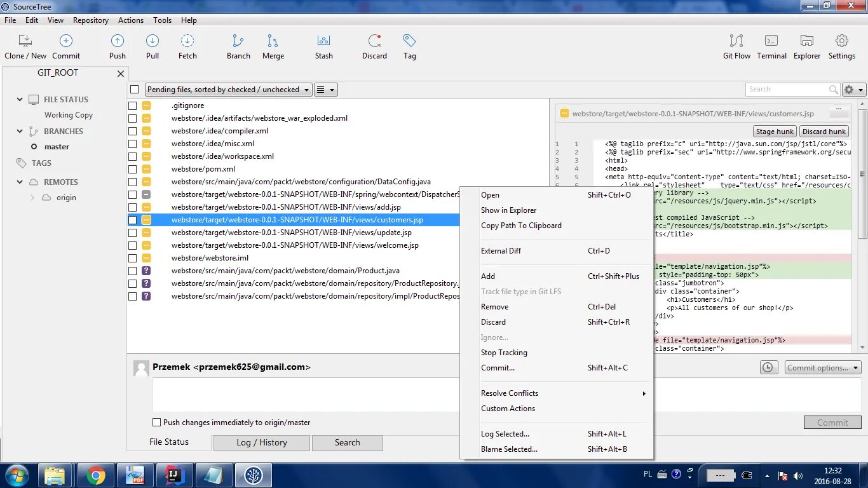The width and height of the screenshot is (868, 488).
Task: Open the Repository menu
Action: click(91, 20)
